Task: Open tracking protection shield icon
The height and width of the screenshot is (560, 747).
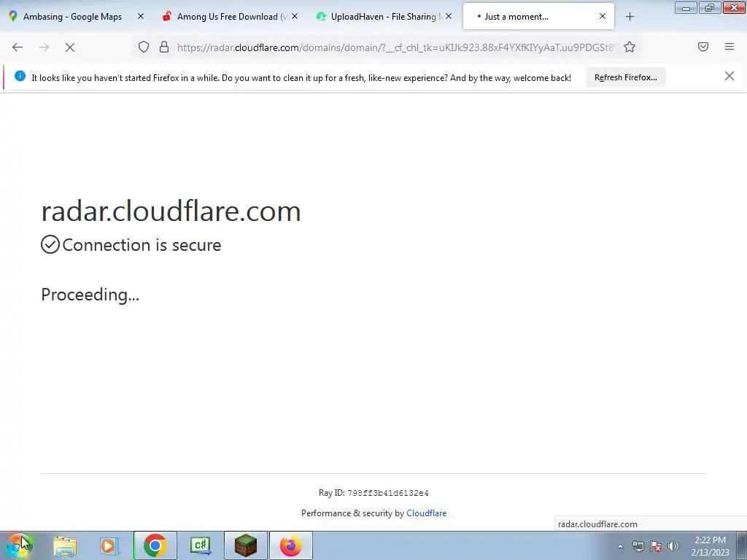Action: [144, 47]
